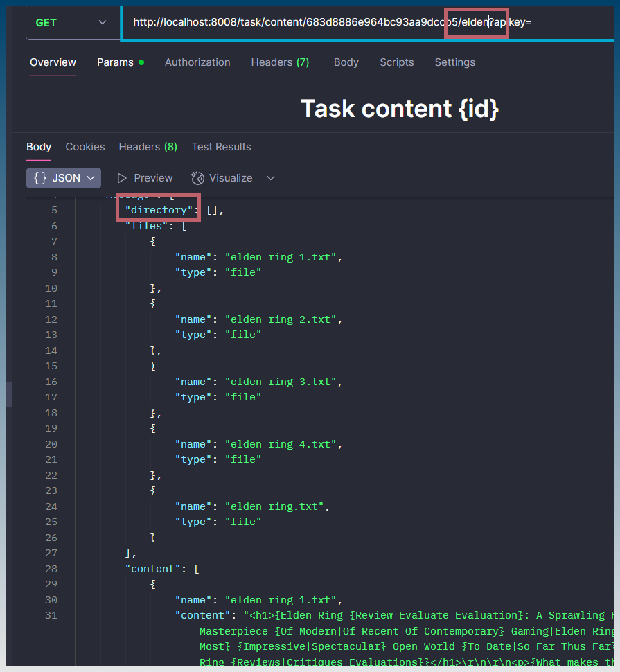The height and width of the screenshot is (672, 620).
Task: Click the "file" value on line 13
Action: tap(243, 335)
